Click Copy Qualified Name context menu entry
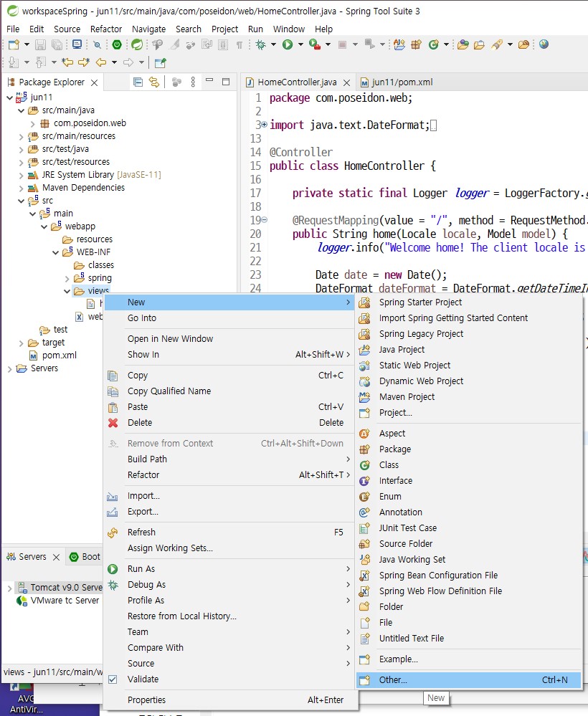 click(x=229, y=391)
